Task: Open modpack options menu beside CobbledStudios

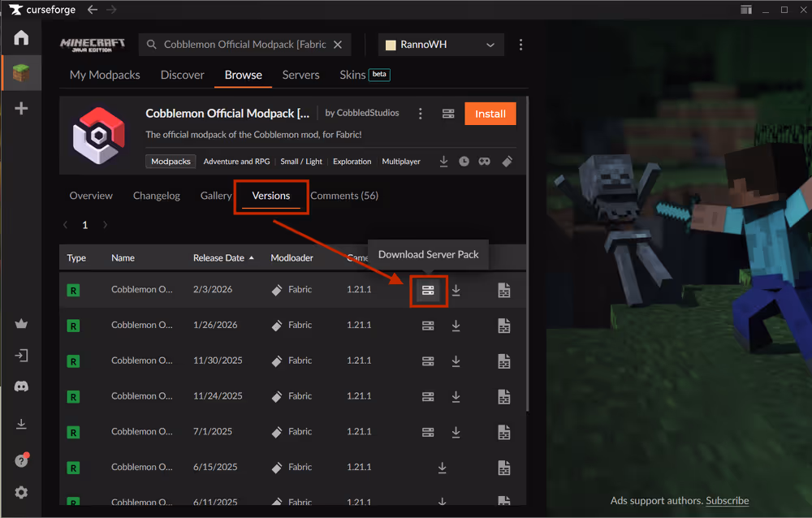Action: 420,114
